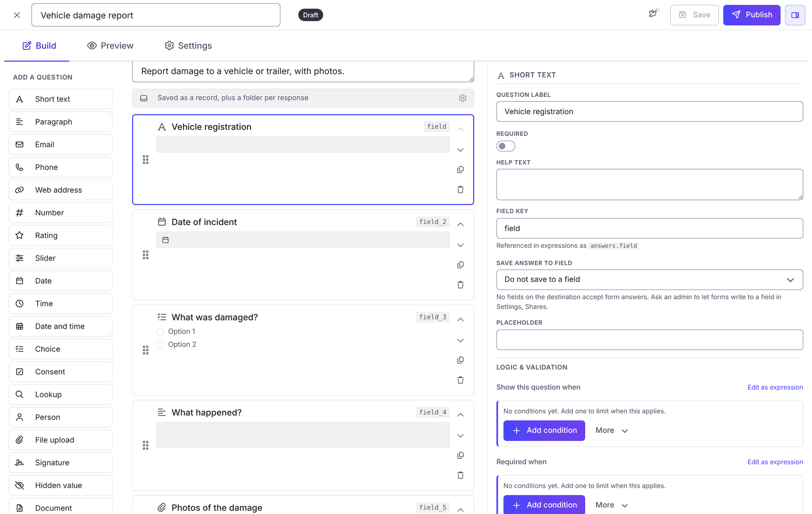Add a Rating question
812x514 pixels.
pyautogui.click(x=61, y=235)
